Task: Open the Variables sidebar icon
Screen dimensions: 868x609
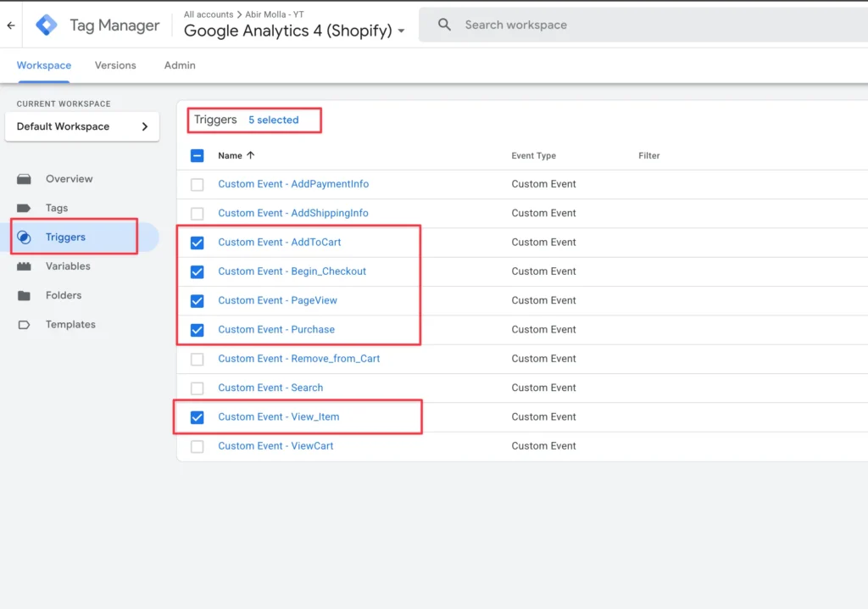Action: click(25, 265)
